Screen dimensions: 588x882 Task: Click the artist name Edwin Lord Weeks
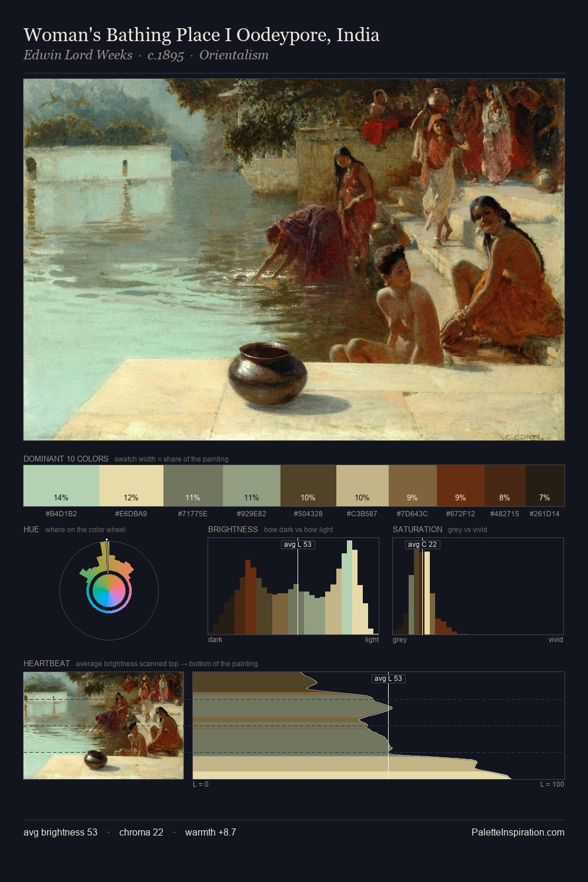pos(78,55)
